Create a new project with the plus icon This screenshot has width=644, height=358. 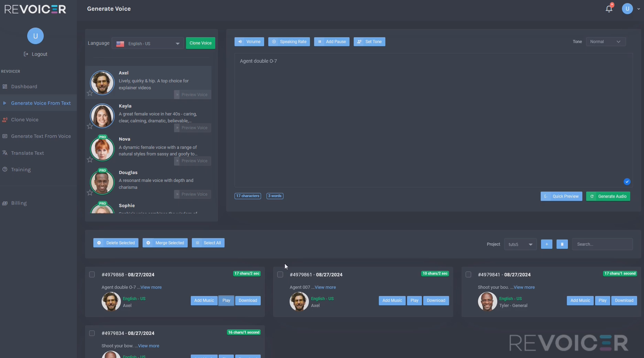(546, 244)
